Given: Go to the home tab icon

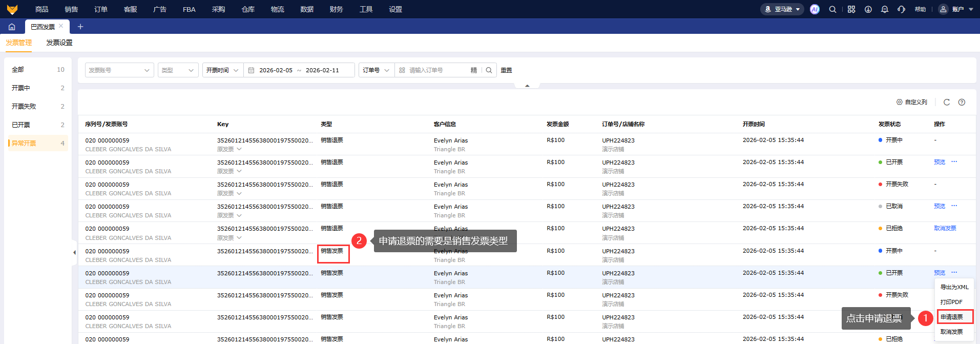Looking at the screenshot, I should 12,27.
